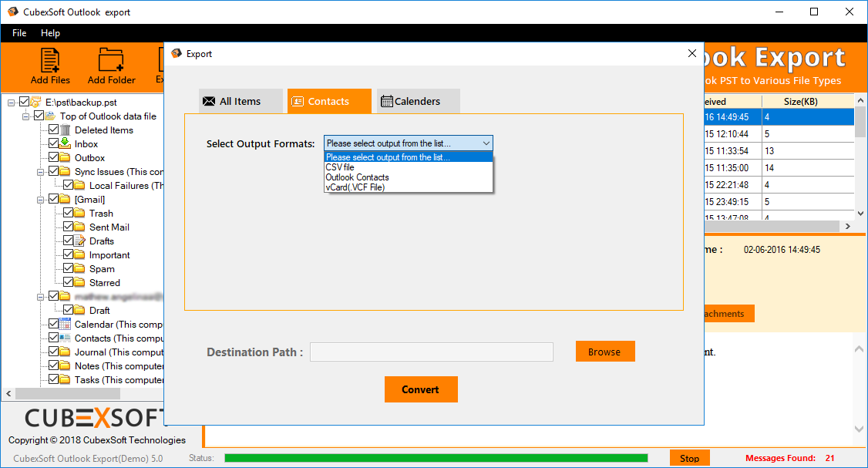868x468 pixels.
Task: Uncheck the Starred folder checkbox
Action: click(68, 282)
